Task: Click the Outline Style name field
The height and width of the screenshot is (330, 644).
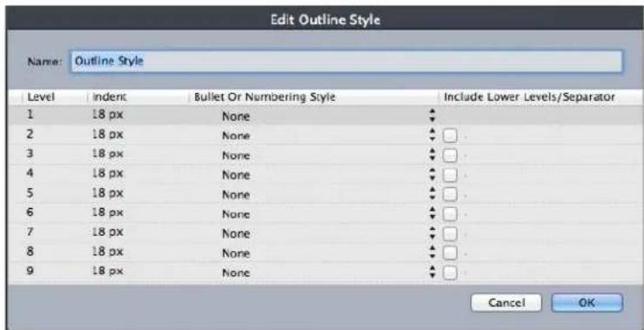Action: click(346, 62)
